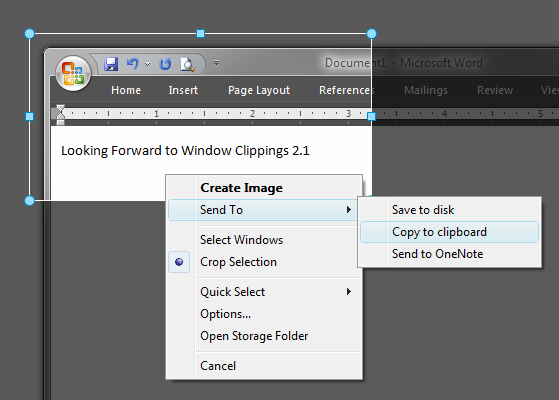Image resolution: width=559 pixels, height=400 pixels.
Task: Switch to the Home ribbon tab
Action: pos(126,90)
